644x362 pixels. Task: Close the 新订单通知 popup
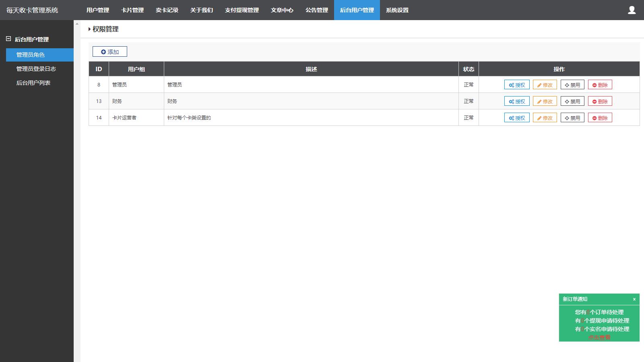(634, 299)
